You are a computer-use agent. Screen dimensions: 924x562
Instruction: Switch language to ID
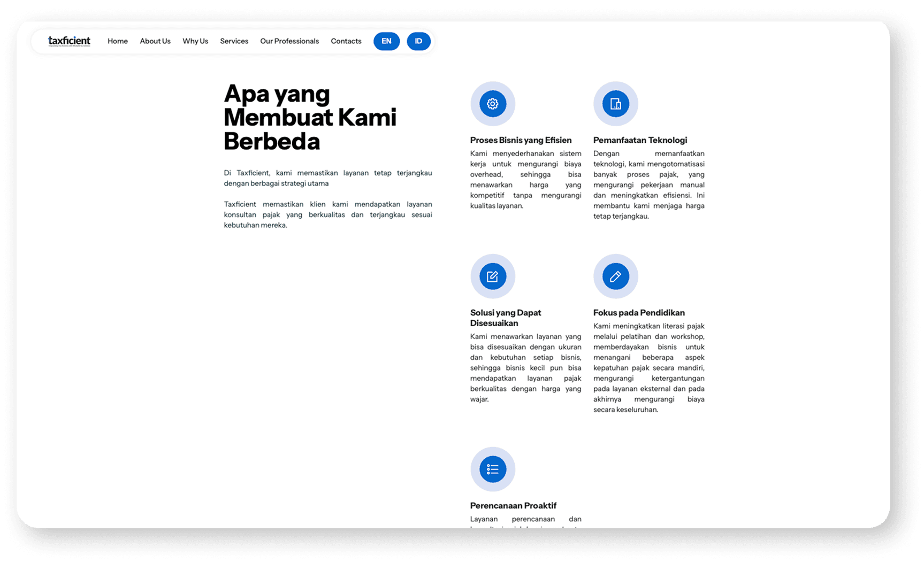419,41
